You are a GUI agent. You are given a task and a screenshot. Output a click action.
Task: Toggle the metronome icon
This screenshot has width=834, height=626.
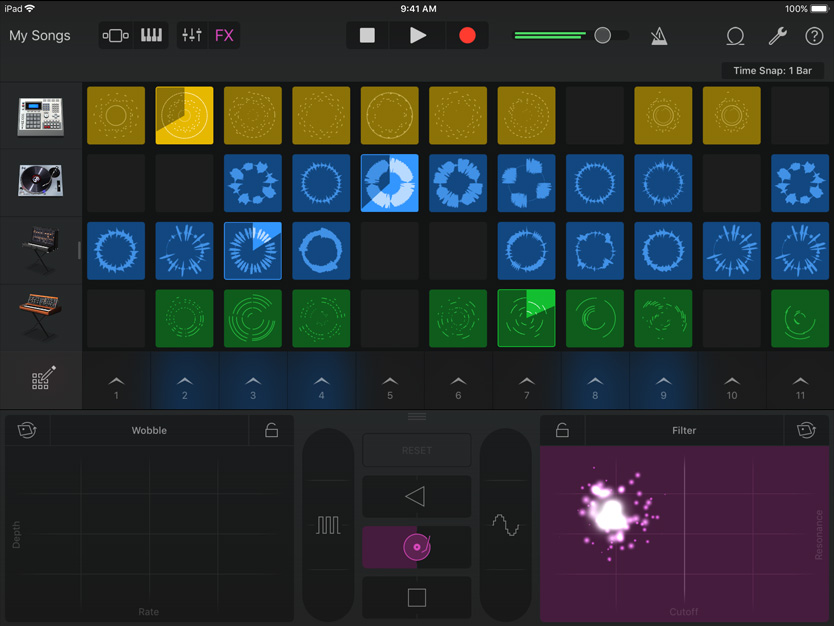(x=659, y=36)
